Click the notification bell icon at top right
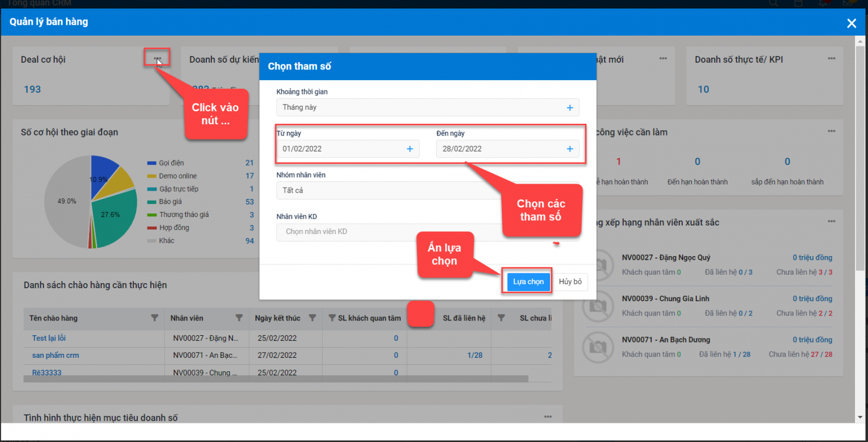This screenshot has width=868, height=442. [x=822, y=3]
